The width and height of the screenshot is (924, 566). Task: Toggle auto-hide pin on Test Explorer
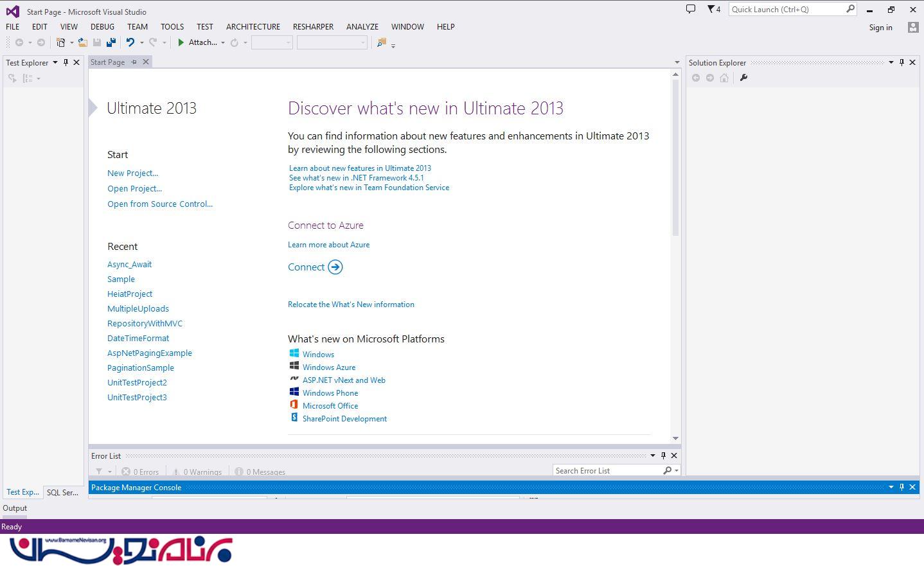(x=66, y=62)
